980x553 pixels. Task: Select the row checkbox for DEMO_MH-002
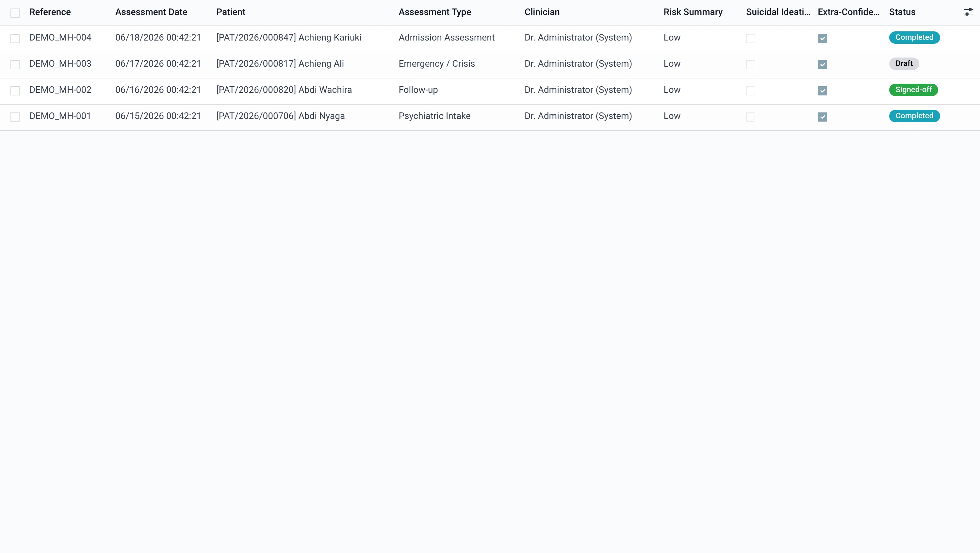click(15, 91)
